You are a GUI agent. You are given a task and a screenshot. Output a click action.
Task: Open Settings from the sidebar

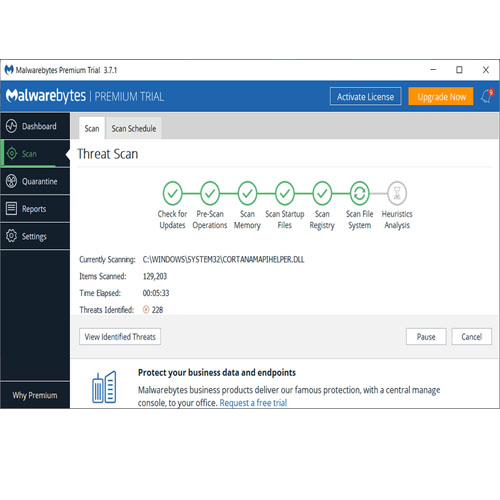tap(35, 236)
